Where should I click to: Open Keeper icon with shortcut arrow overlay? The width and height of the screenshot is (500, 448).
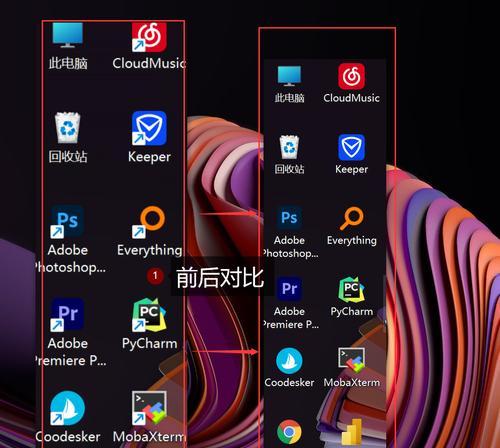pyautogui.click(x=149, y=128)
